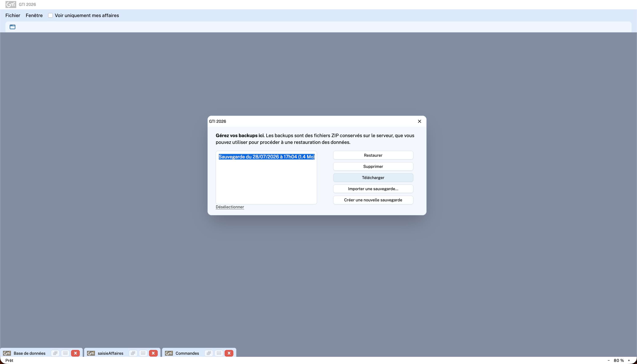The height and width of the screenshot is (364, 637).
Task: Select Sauvegarde du 28/07/2026 entry
Action: click(266, 157)
